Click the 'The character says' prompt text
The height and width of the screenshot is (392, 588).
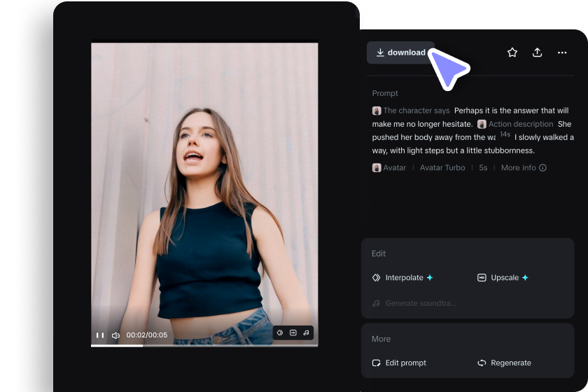tap(416, 111)
